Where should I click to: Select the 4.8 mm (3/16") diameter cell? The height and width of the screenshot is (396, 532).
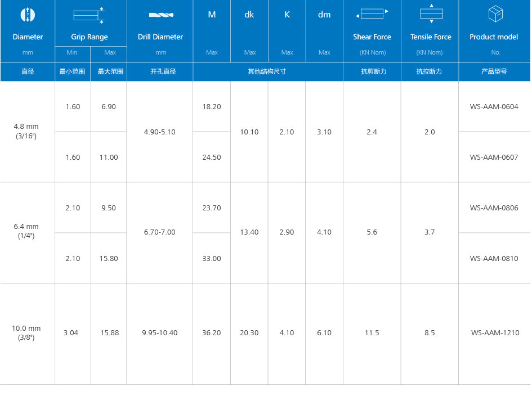26,131
